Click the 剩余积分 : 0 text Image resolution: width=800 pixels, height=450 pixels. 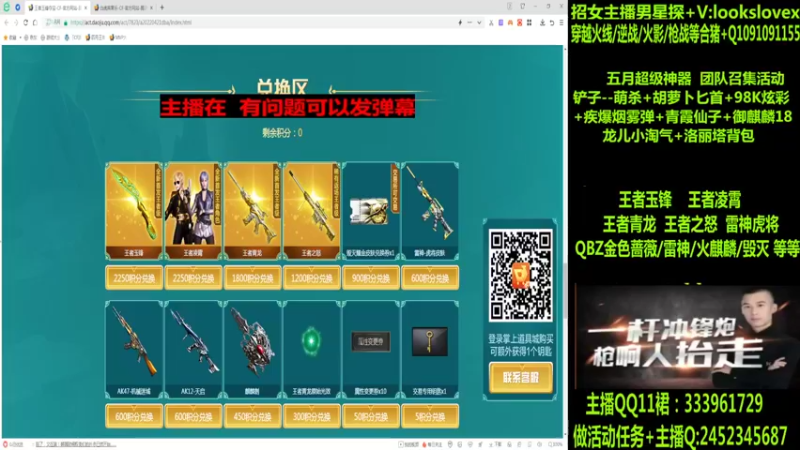click(282, 133)
